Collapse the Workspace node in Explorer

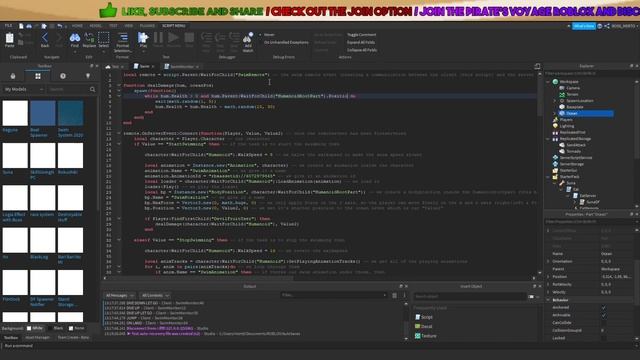tap(548, 82)
